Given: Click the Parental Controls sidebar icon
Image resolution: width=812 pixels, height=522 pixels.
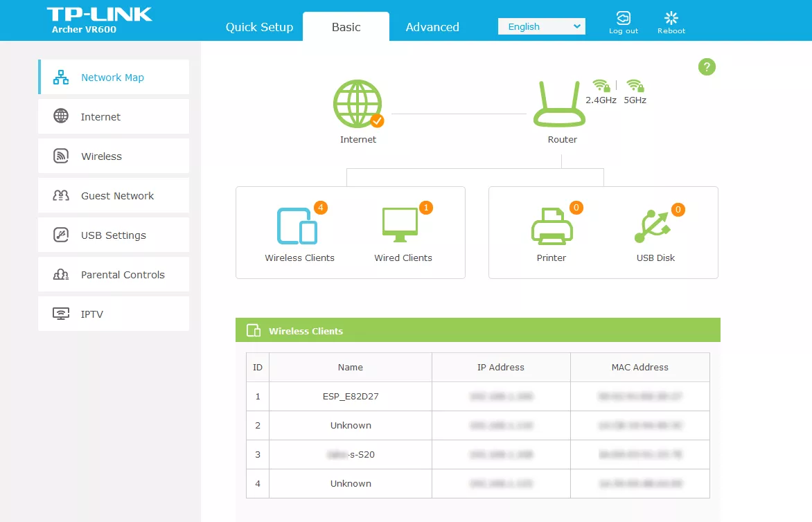Looking at the screenshot, I should [61, 274].
